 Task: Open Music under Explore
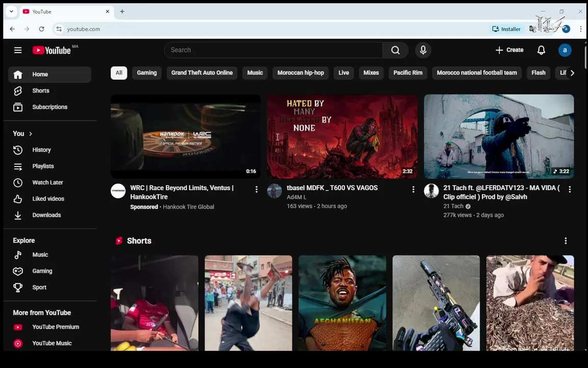tap(50, 255)
